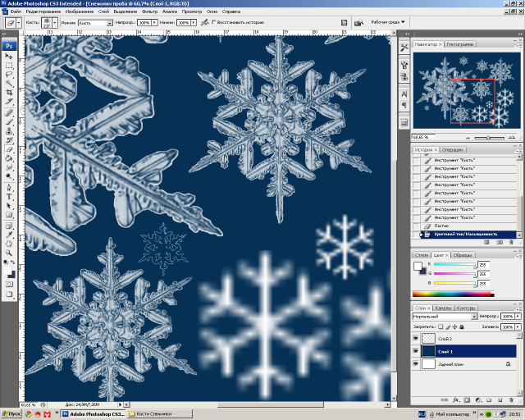525x420 pixels.
Task: Select the History Brush tool
Action: pos(9,140)
